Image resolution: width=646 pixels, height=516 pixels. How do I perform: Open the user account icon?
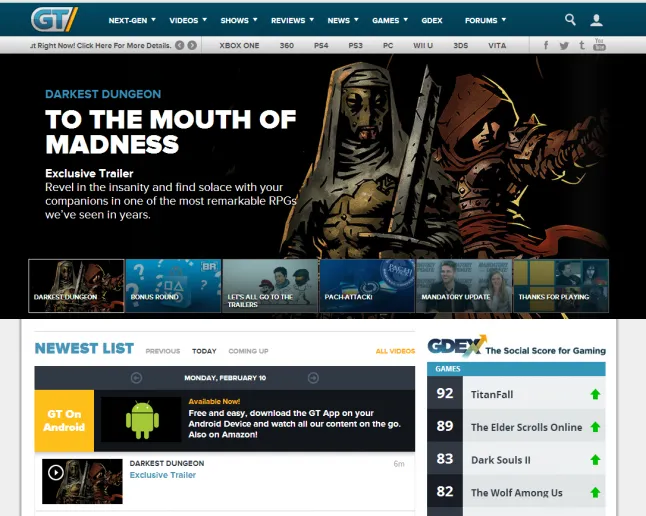coord(596,20)
